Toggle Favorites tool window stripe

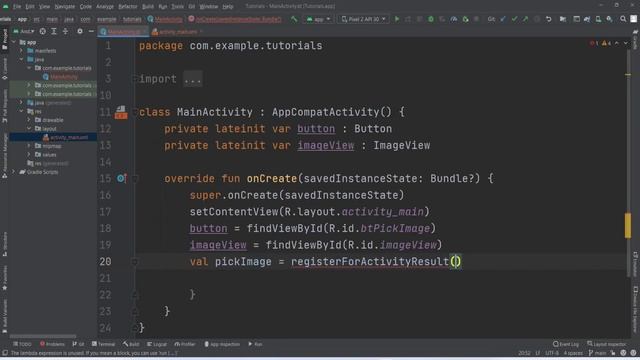(4, 278)
